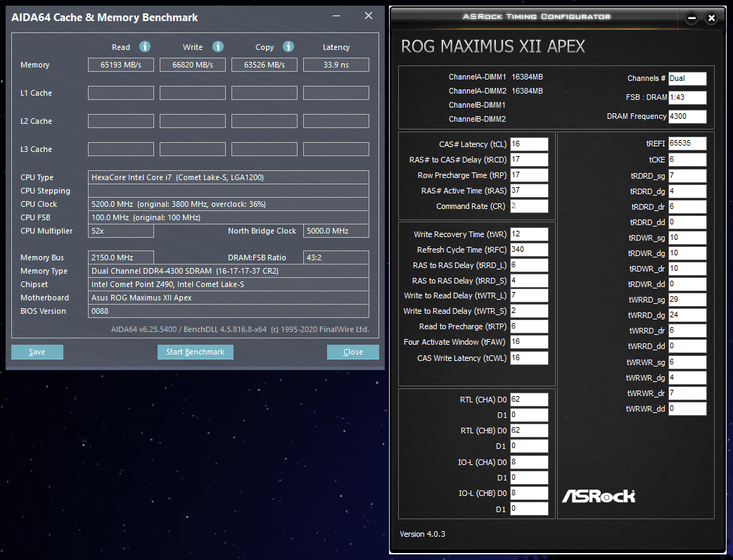Click the RTL (CHB) D0 field
733x560 pixels.
tap(529, 430)
